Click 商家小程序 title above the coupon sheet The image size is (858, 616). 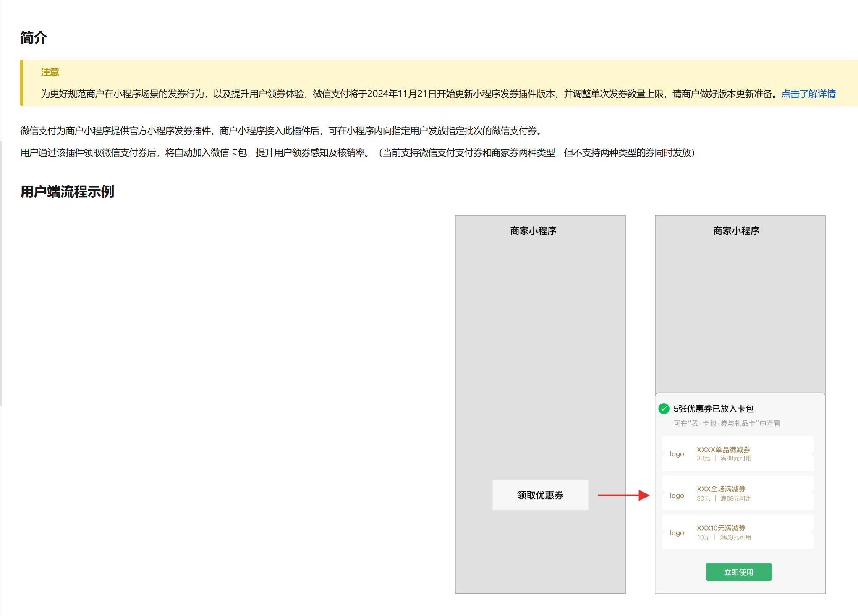tap(736, 231)
